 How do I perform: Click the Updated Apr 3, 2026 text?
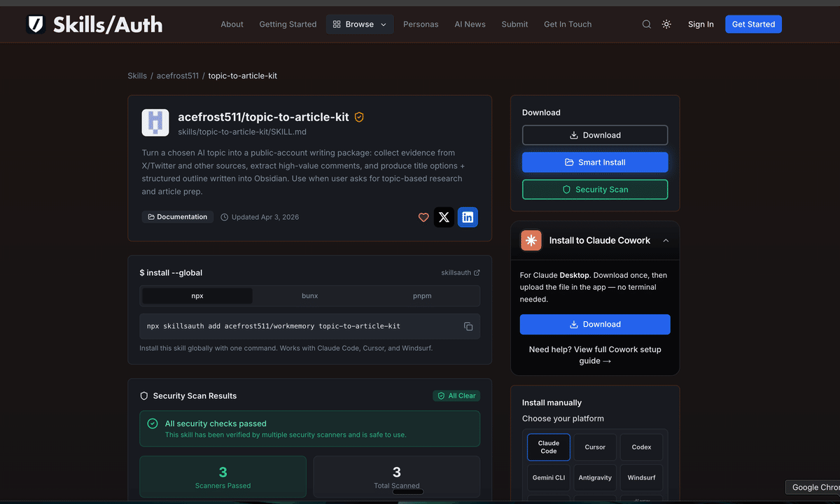tap(265, 217)
